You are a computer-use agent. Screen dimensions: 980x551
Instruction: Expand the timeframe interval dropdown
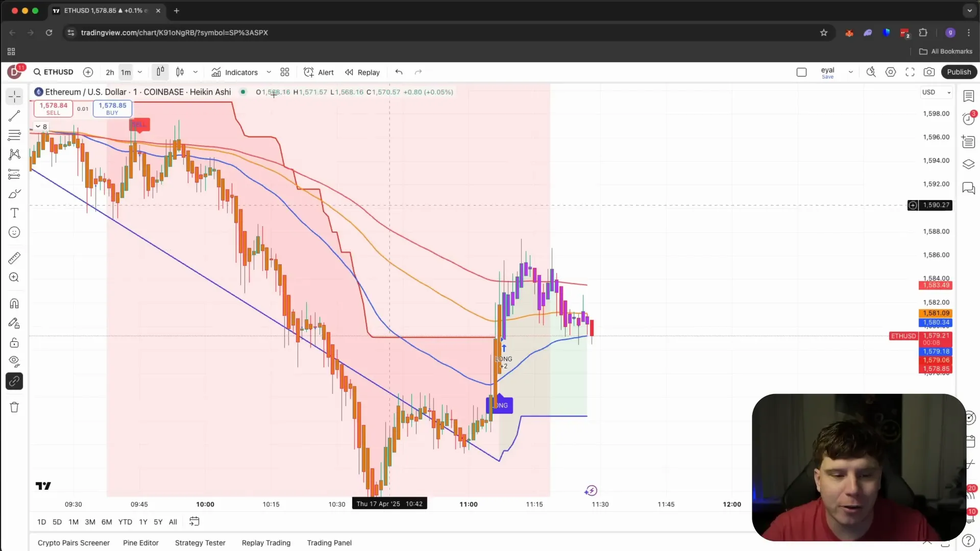(140, 72)
